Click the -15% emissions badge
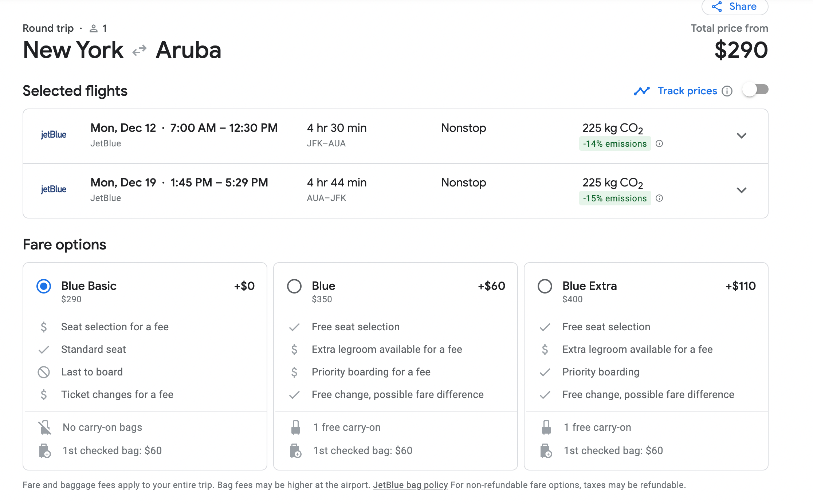The width and height of the screenshot is (813, 504). (615, 198)
